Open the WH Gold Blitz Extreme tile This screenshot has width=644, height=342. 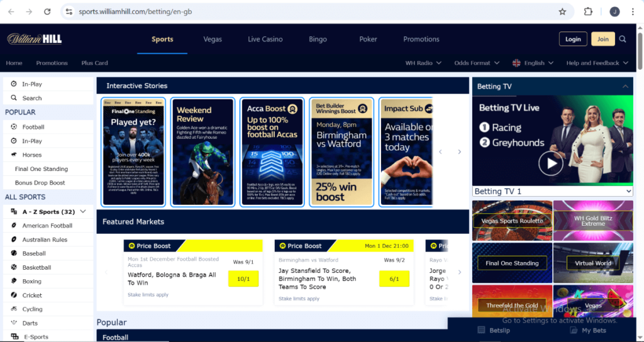(593, 221)
